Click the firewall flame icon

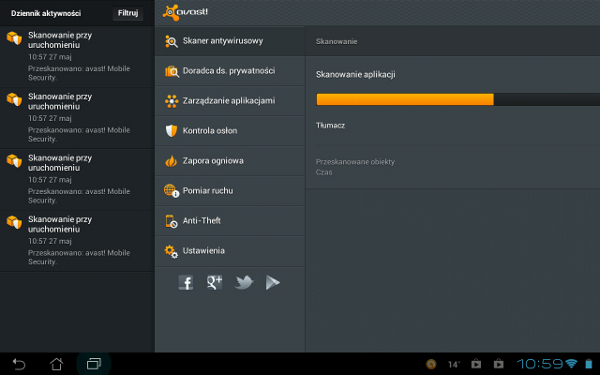click(171, 161)
